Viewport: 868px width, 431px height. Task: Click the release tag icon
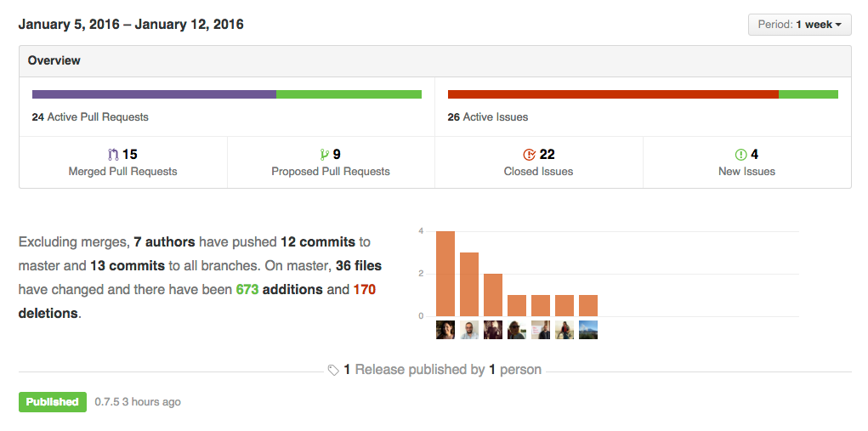(x=333, y=371)
